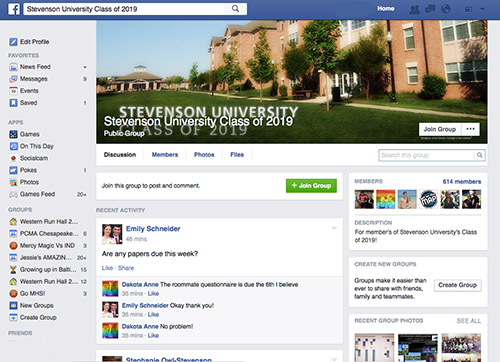Click the Create Group button in the right panel
The image size is (500, 362).
coord(458,285)
